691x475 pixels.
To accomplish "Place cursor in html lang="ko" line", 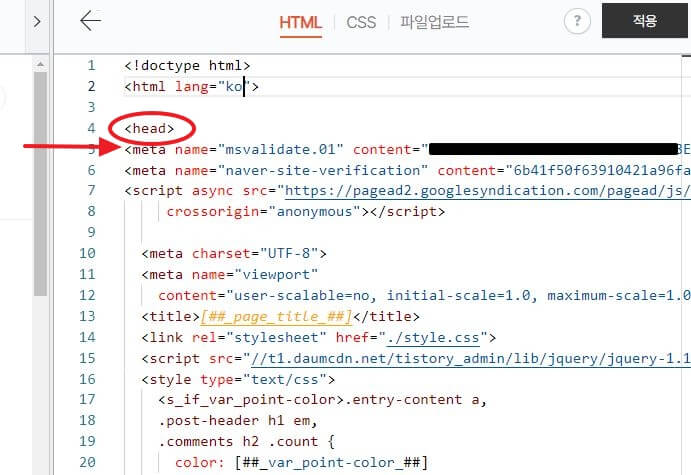I will click(x=191, y=87).
